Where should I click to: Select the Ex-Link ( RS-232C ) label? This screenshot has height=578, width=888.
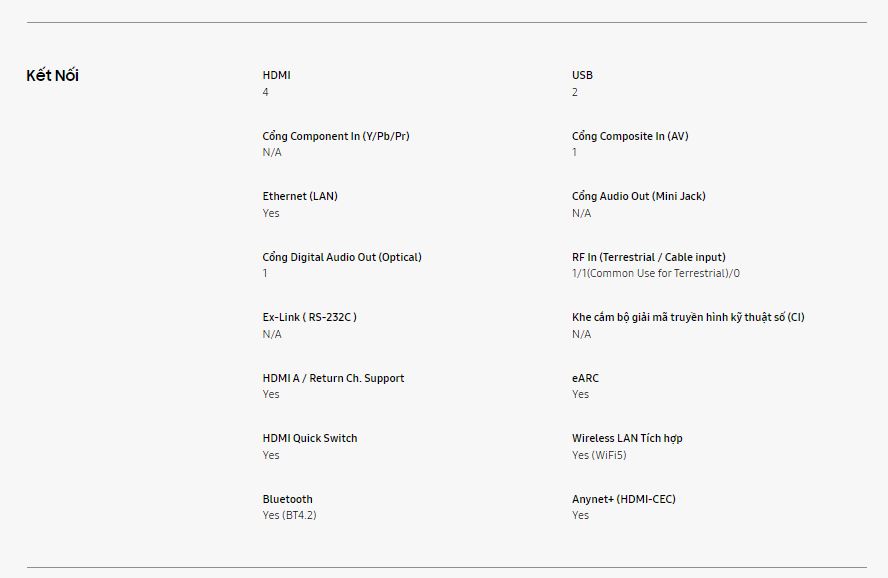point(310,317)
